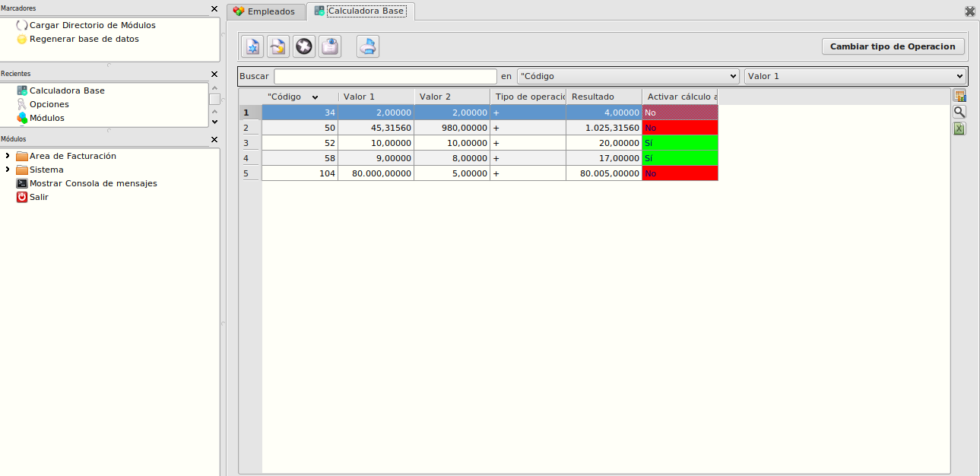Click the Buscar search input field
This screenshot has width=980, height=476.
click(x=385, y=76)
